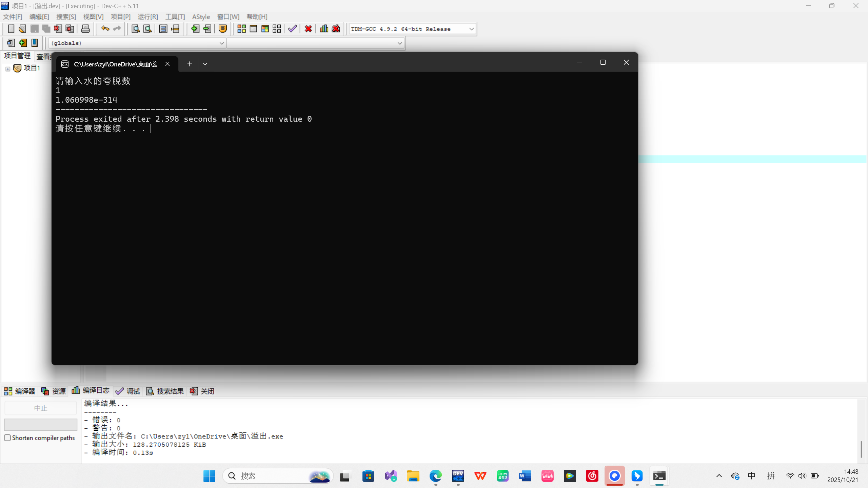
Task: Click the Undo arrow icon
Action: pyautogui.click(x=105, y=29)
